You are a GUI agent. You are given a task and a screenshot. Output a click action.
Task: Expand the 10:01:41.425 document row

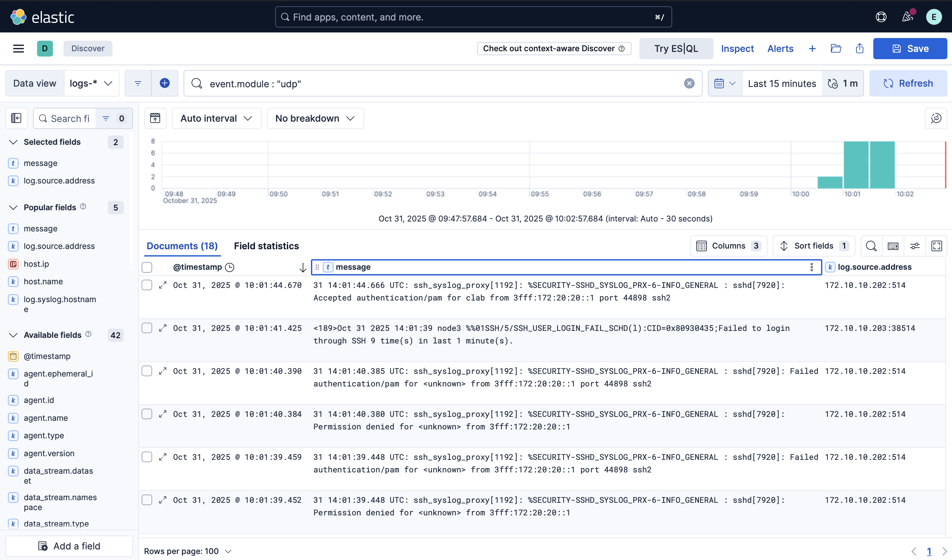[x=163, y=328]
